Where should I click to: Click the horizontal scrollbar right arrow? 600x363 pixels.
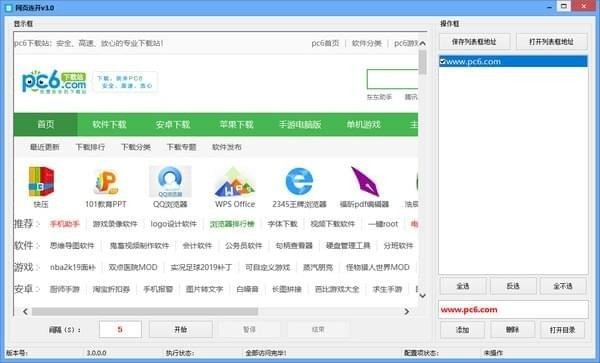coord(406,311)
